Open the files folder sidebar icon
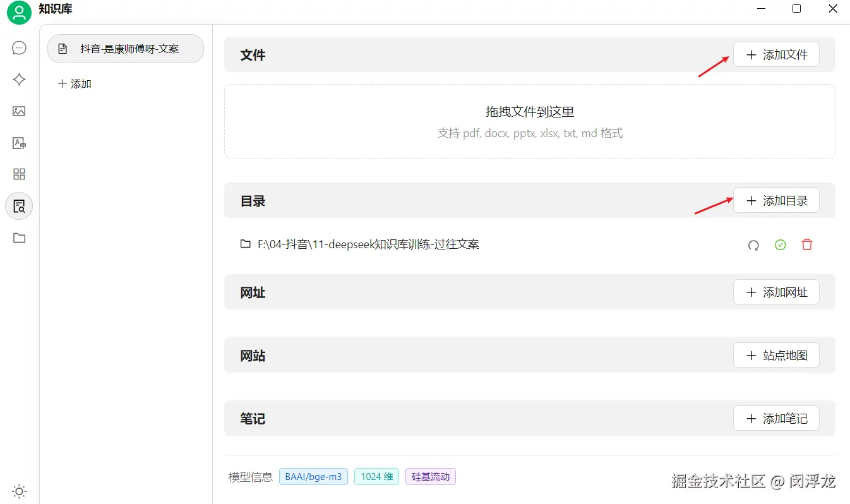The width and height of the screenshot is (850, 504). (19, 238)
